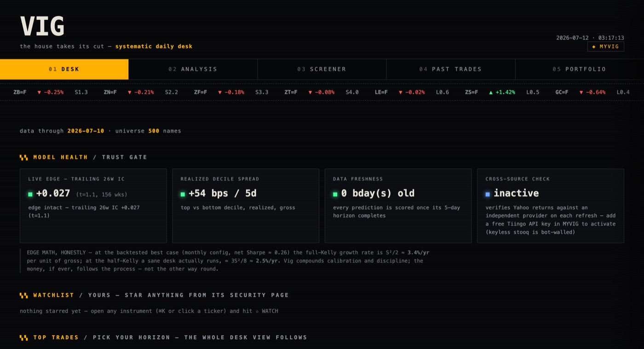The height and width of the screenshot is (349, 644).
Task: Select the 04 PAST TRADES tab
Action: point(451,69)
